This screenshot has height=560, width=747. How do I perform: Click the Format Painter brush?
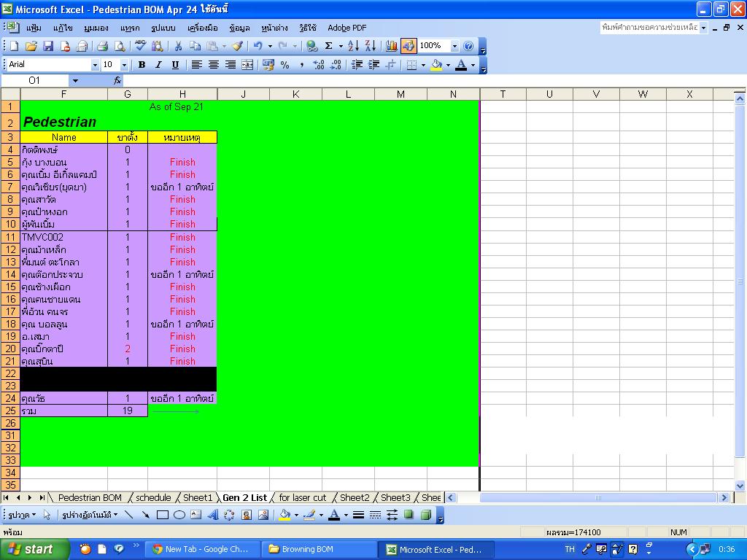pyautogui.click(x=238, y=46)
